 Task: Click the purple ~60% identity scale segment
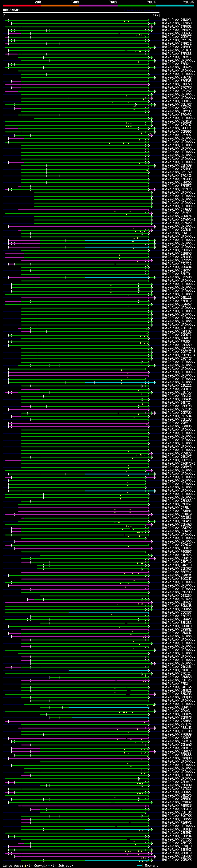pos(99,6)
